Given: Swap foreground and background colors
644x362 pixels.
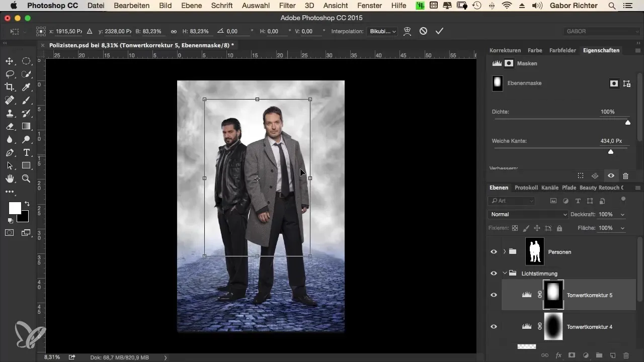Looking at the screenshot, I should (27, 204).
